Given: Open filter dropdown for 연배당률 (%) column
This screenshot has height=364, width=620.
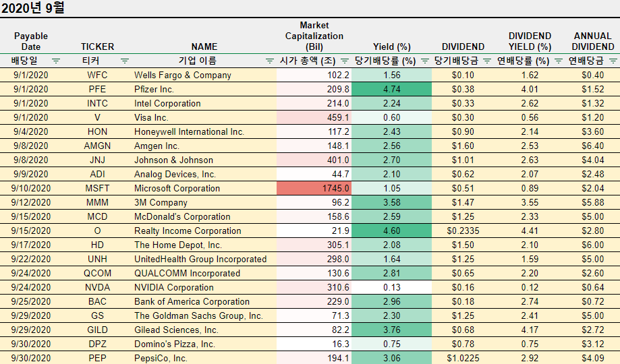Looking at the screenshot, I should point(559,61).
